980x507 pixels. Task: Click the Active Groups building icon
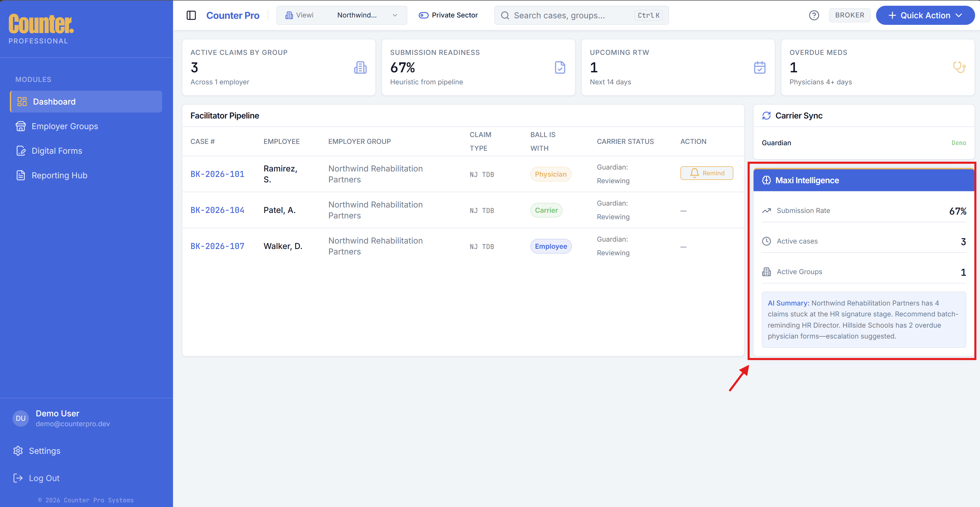pos(767,271)
